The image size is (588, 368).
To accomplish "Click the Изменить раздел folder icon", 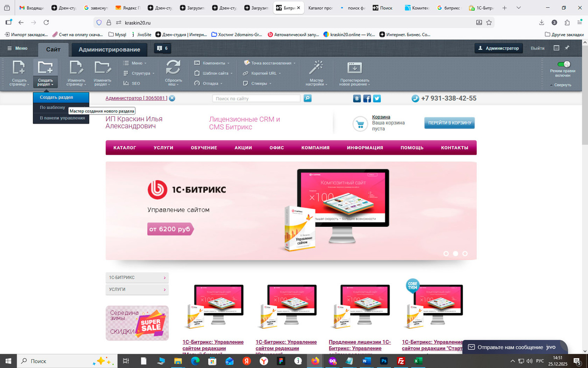I will [102, 67].
